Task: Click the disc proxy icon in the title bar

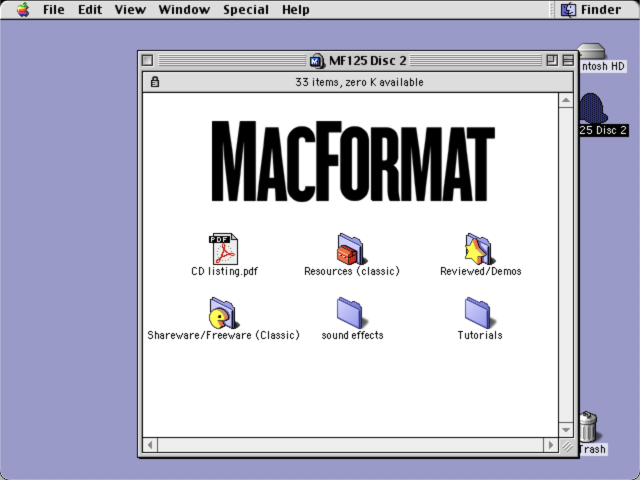Action: [x=316, y=61]
